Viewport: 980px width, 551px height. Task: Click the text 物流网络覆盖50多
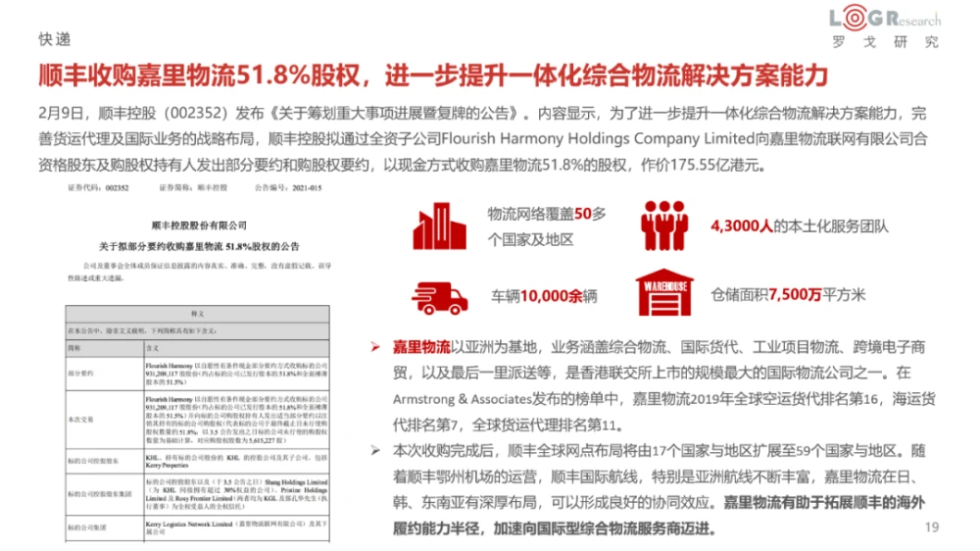tap(547, 214)
